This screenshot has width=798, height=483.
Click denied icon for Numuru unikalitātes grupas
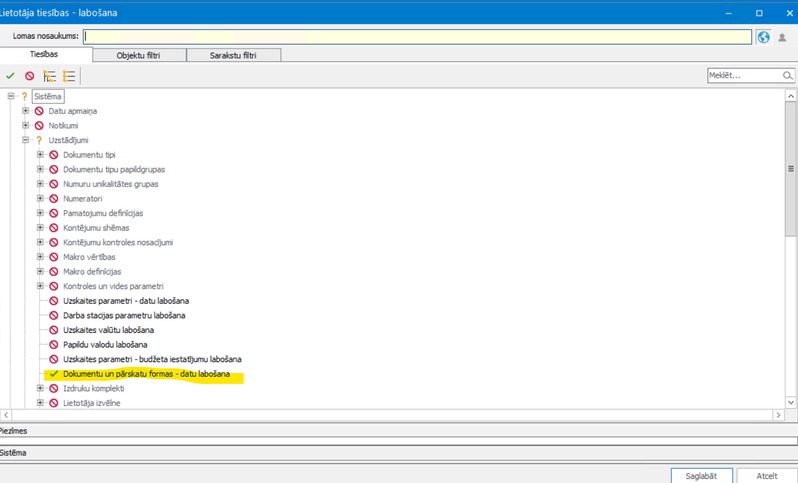coord(53,184)
